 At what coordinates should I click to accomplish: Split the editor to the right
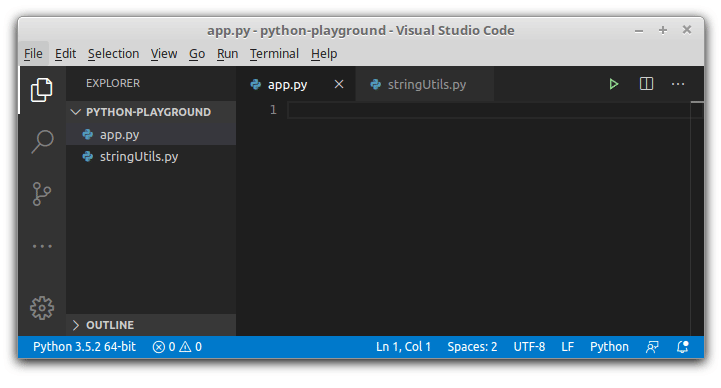646,84
